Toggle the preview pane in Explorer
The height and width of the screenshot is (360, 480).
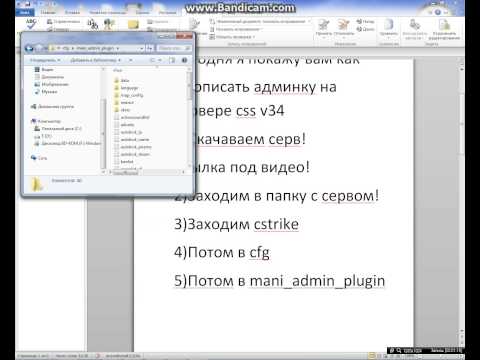[x=172, y=60]
